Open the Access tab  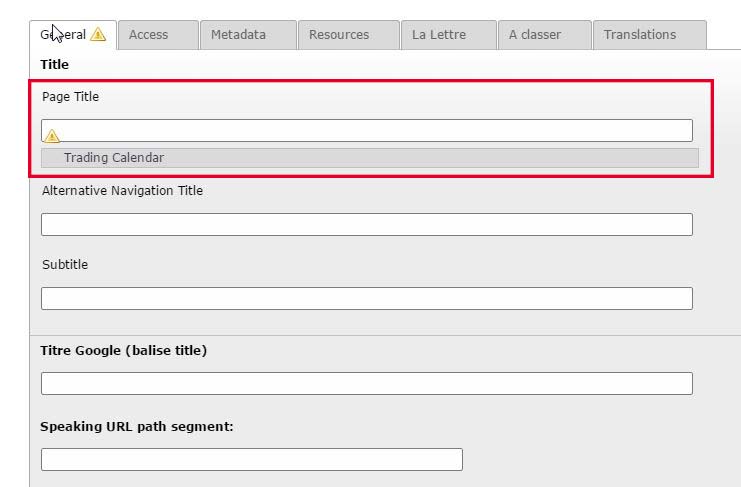[158, 34]
